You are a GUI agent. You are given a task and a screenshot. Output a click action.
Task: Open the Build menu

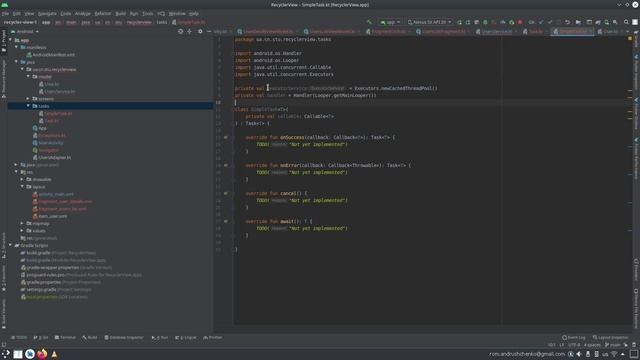(x=120, y=13)
